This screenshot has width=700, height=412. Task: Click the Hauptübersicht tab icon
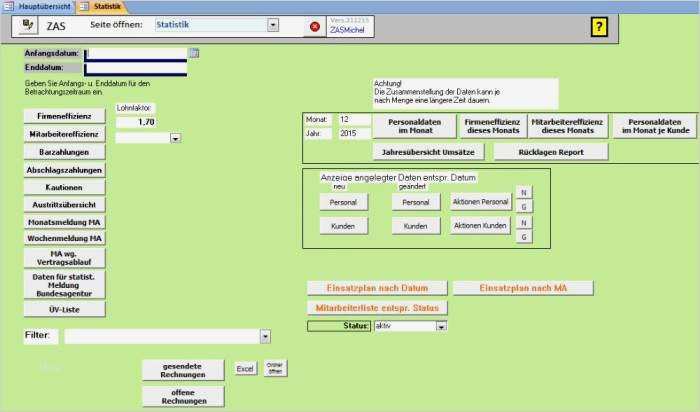pyautogui.click(x=8, y=6)
